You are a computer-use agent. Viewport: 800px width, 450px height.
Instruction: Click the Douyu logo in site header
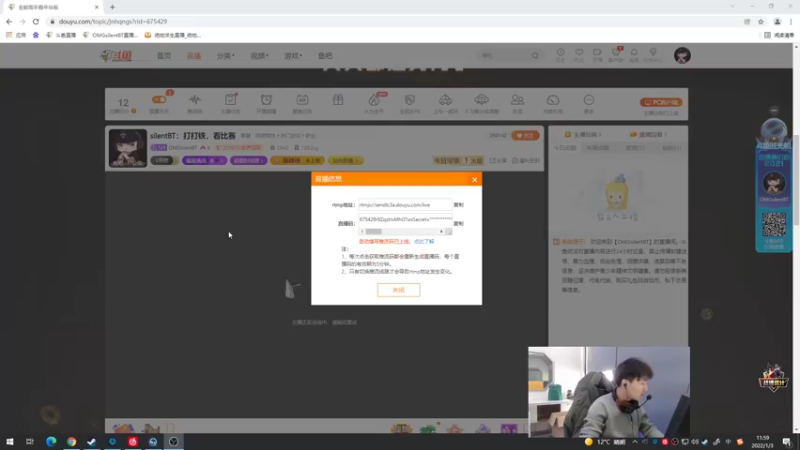pos(116,56)
